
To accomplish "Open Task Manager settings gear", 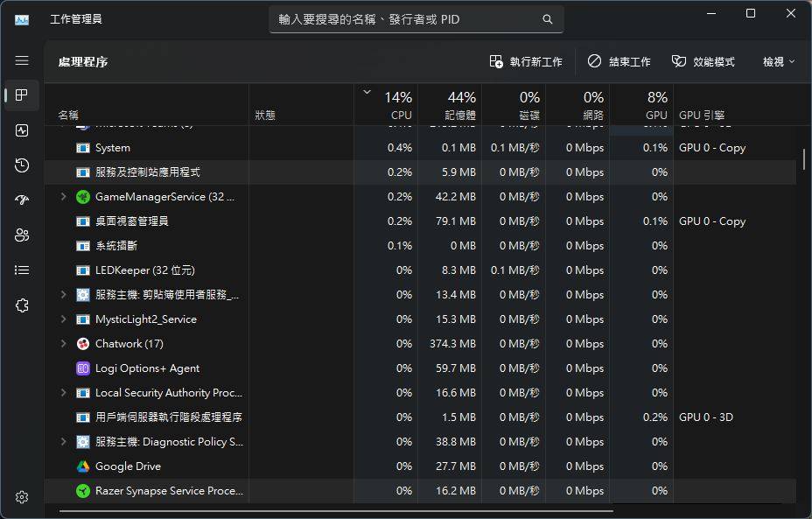I will (22, 496).
